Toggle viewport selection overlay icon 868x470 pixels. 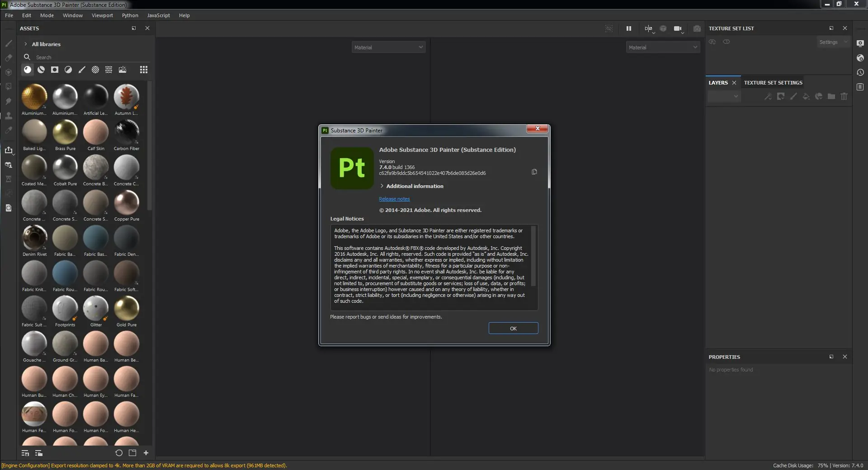[x=609, y=28]
